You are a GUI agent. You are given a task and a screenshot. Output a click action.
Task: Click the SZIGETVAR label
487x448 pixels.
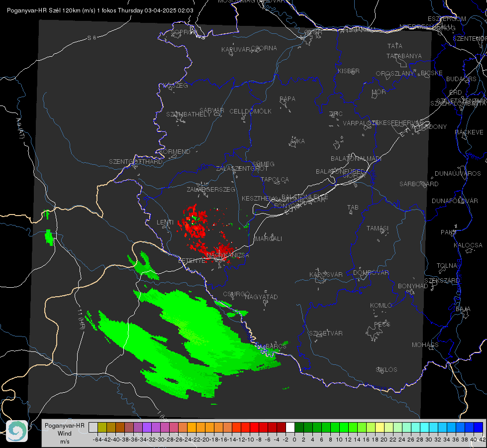[325, 334]
